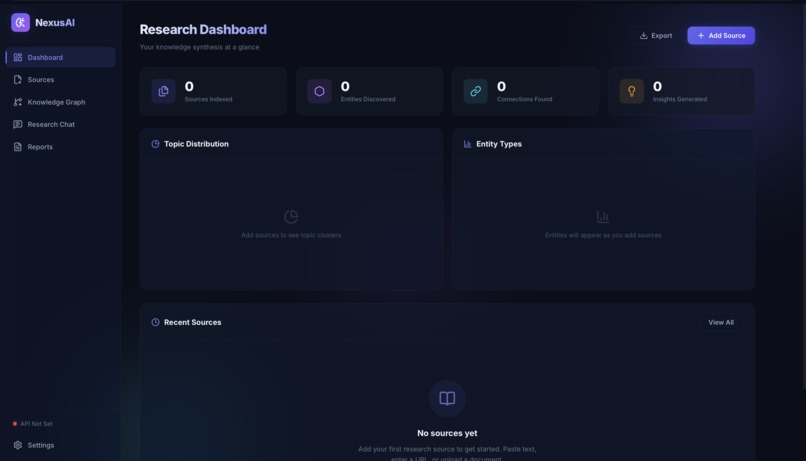Click 'Add sources to see topic clusters' text
The image size is (806, 461).
[291, 235]
